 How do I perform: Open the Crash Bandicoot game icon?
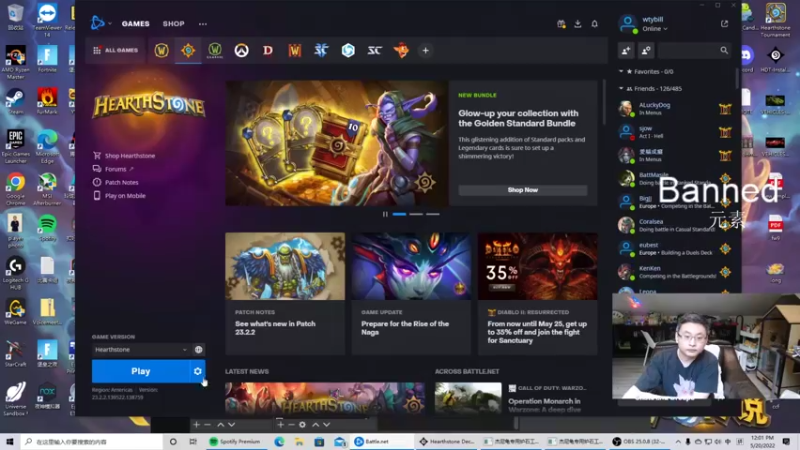401,51
